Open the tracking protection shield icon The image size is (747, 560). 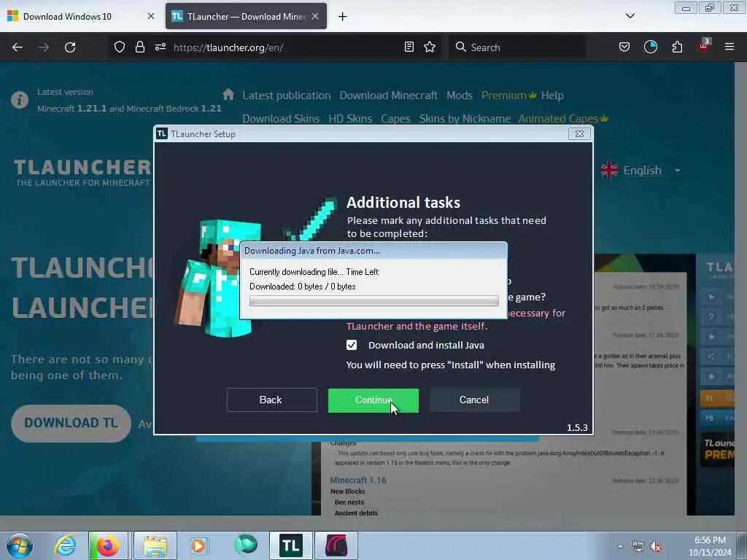pyautogui.click(x=120, y=47)
